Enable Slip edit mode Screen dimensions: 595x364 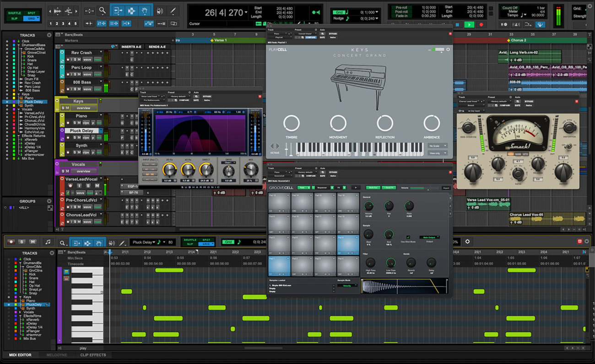pos(14,18)
